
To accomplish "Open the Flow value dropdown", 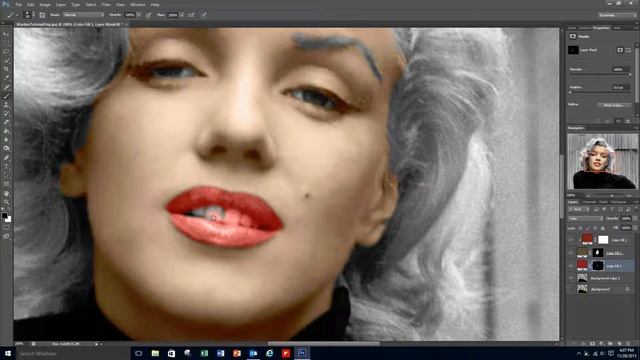I will tap(182, 15).
